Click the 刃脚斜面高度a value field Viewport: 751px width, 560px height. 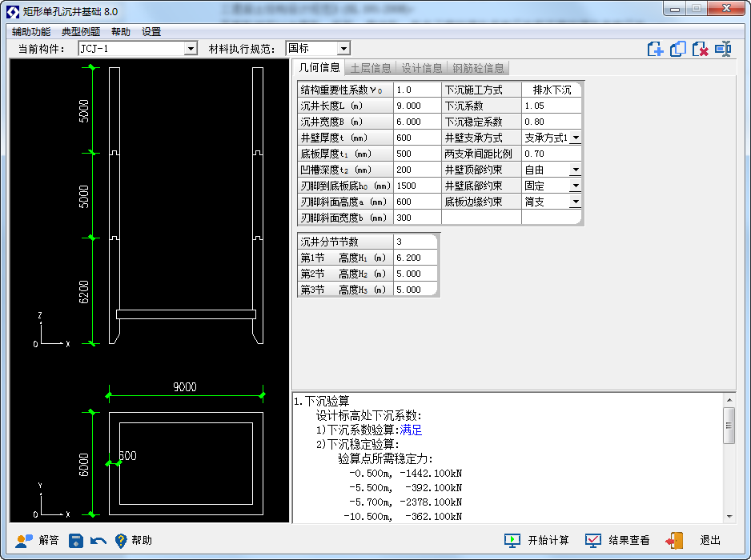[417, 202]
